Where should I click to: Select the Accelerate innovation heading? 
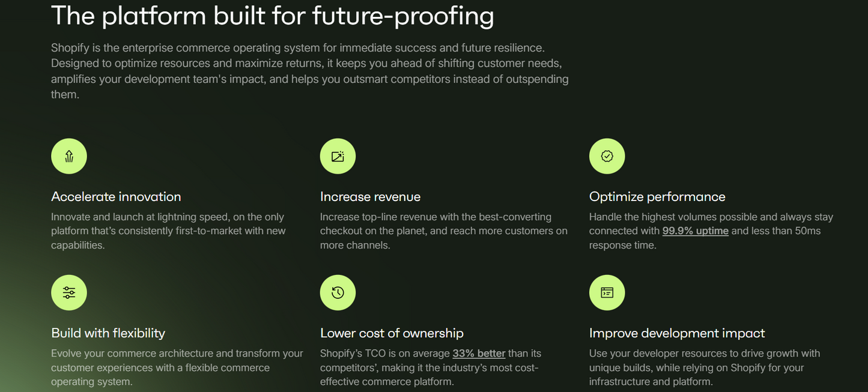[116, 197]
